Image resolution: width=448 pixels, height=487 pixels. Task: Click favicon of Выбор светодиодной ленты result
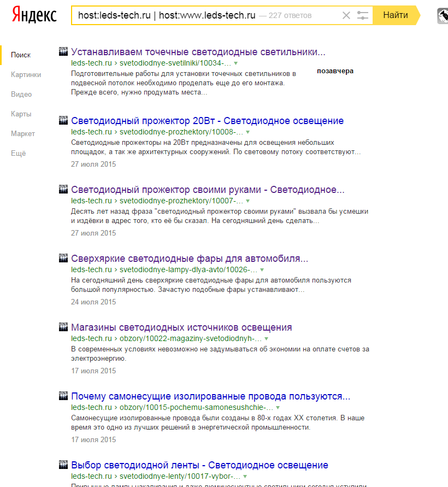coord(63,465)
